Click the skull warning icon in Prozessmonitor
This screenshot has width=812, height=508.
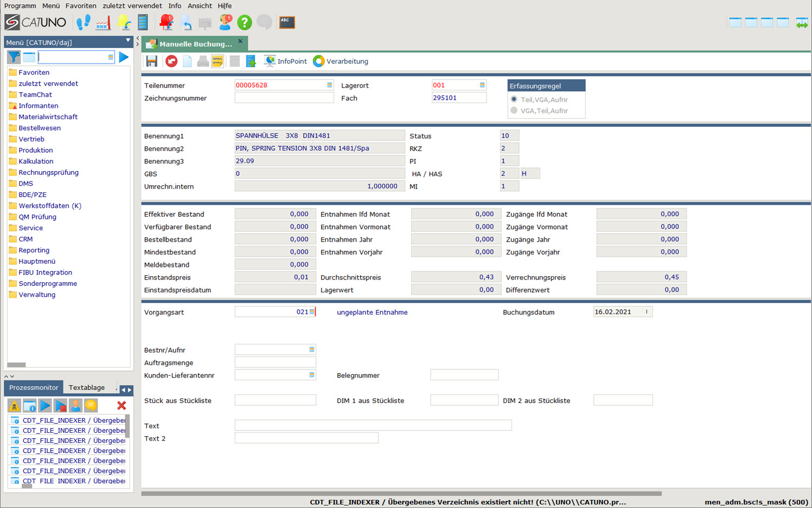point(14,405)
